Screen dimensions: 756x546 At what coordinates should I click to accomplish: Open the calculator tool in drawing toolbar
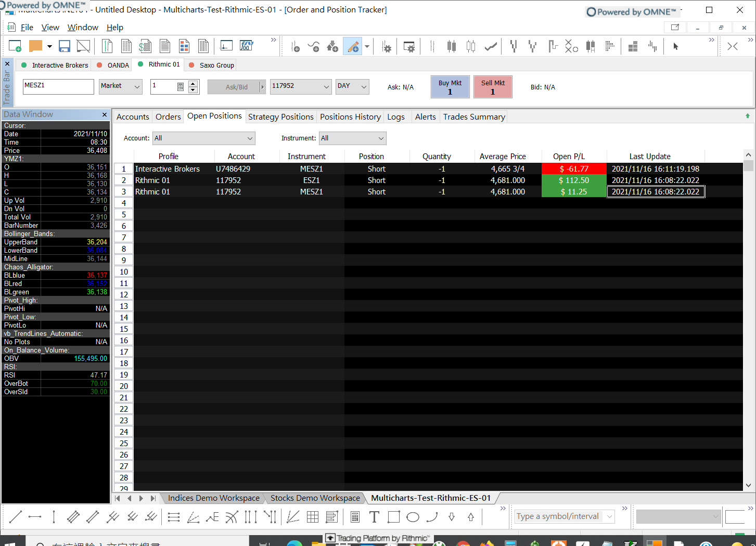(x=355, y=517)
